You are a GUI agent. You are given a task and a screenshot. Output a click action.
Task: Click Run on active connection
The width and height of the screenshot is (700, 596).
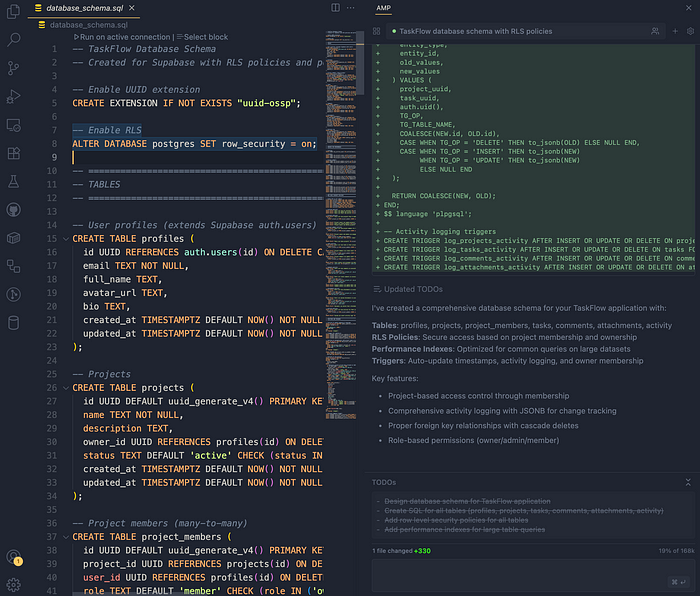tap(122, 37)
